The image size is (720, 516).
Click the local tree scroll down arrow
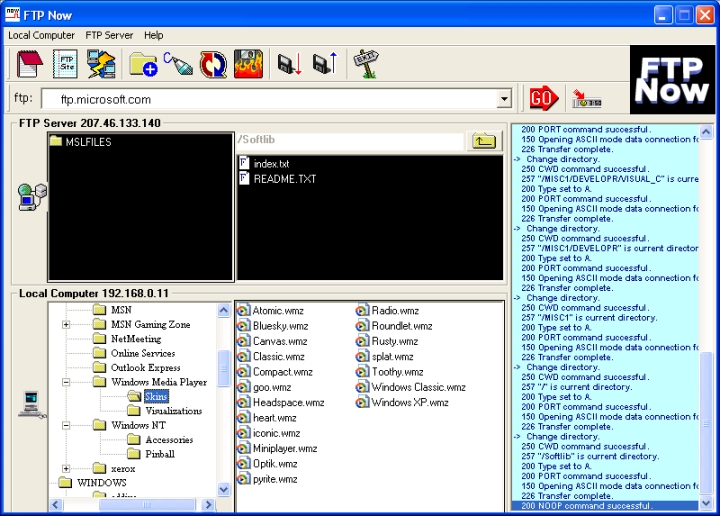point(223,489)
